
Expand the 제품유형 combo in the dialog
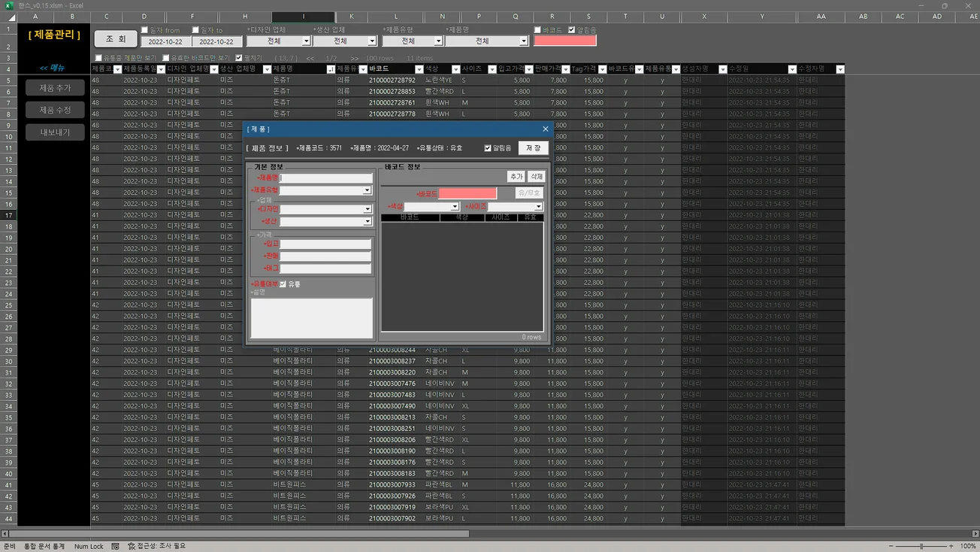(x=367, y=191)
